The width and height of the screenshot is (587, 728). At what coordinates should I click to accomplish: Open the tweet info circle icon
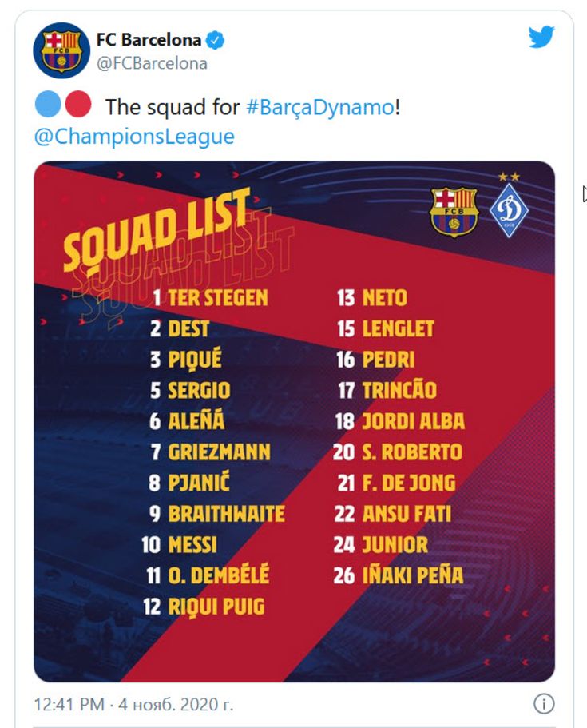coord(544,704)
